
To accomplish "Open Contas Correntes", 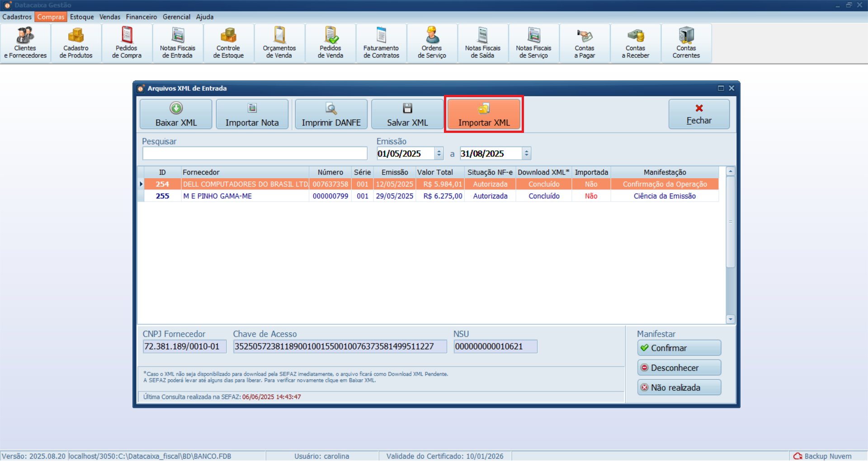I will (x=686, y=42).
